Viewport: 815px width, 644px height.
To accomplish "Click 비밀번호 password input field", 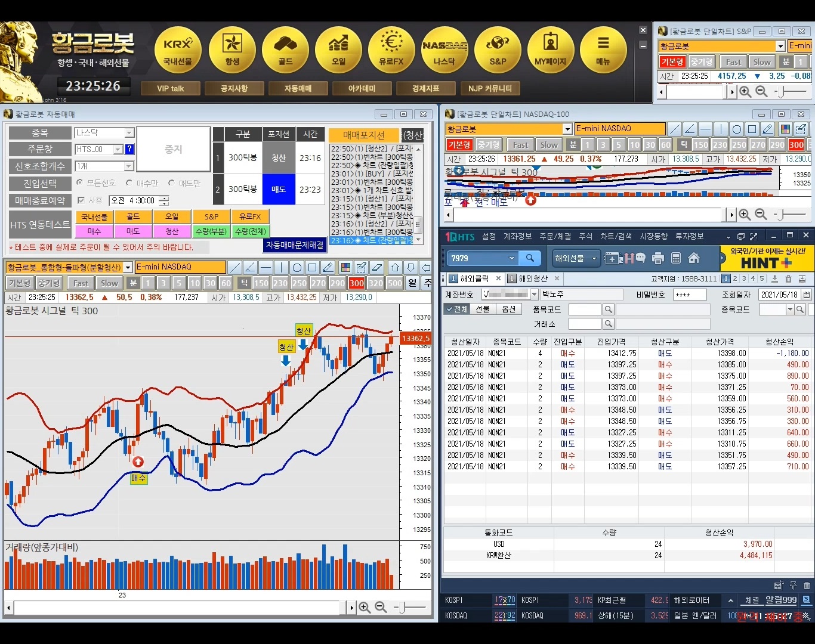I will coord(690,295).
